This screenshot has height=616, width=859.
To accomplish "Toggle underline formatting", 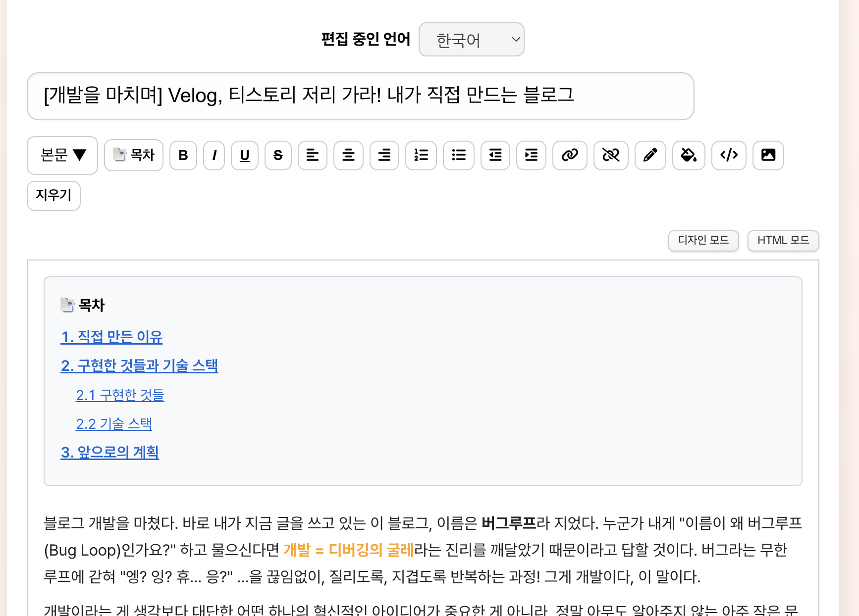I will (244, 155).
